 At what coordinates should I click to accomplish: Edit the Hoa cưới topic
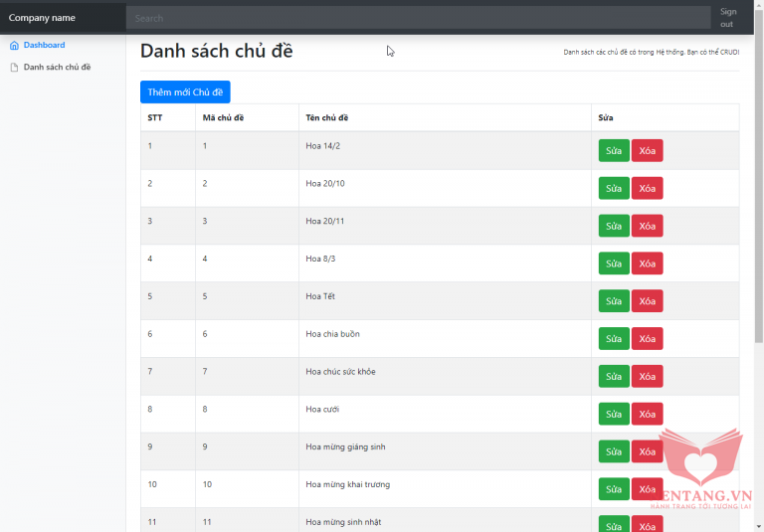point(613,414)
